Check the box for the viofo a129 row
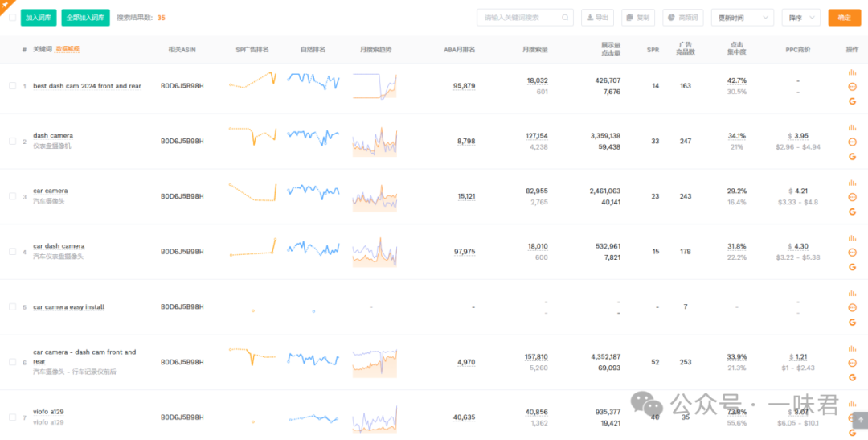868x440 pixels. [12, 417]
